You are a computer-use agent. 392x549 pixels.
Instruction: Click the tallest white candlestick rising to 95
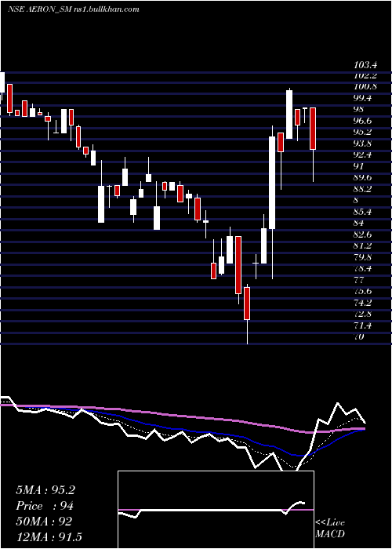(x=272, y=183)
